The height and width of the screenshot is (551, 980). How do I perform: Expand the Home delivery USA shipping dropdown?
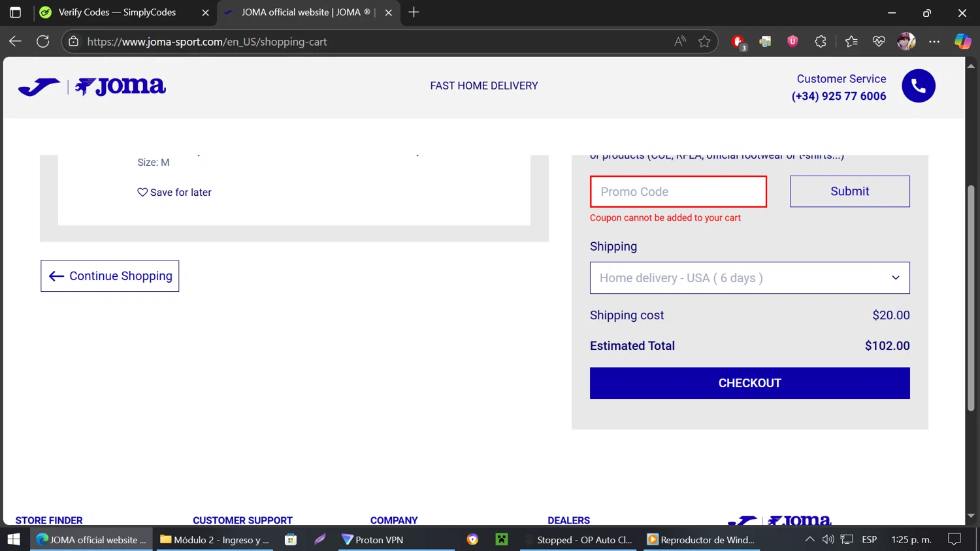pyautogui.click(x=749, y=278)
